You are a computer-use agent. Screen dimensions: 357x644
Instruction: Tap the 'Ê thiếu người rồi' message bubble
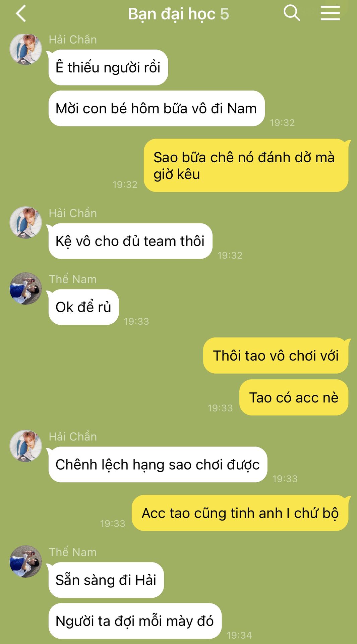tap(108, 67)
